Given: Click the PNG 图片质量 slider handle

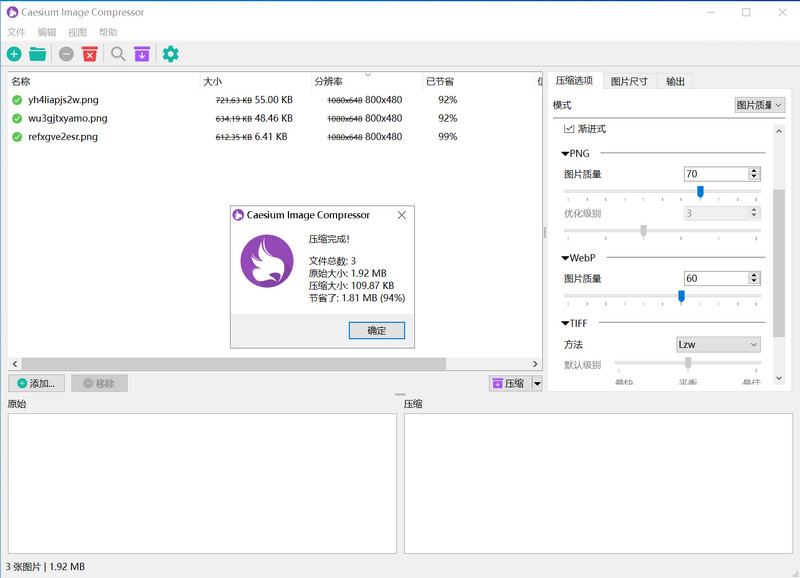Looking at the screenshot, I should (700, 191).
